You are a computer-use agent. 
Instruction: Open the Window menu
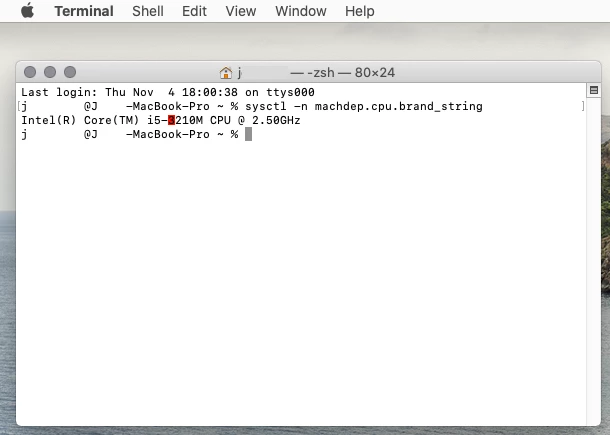(301, 11)
